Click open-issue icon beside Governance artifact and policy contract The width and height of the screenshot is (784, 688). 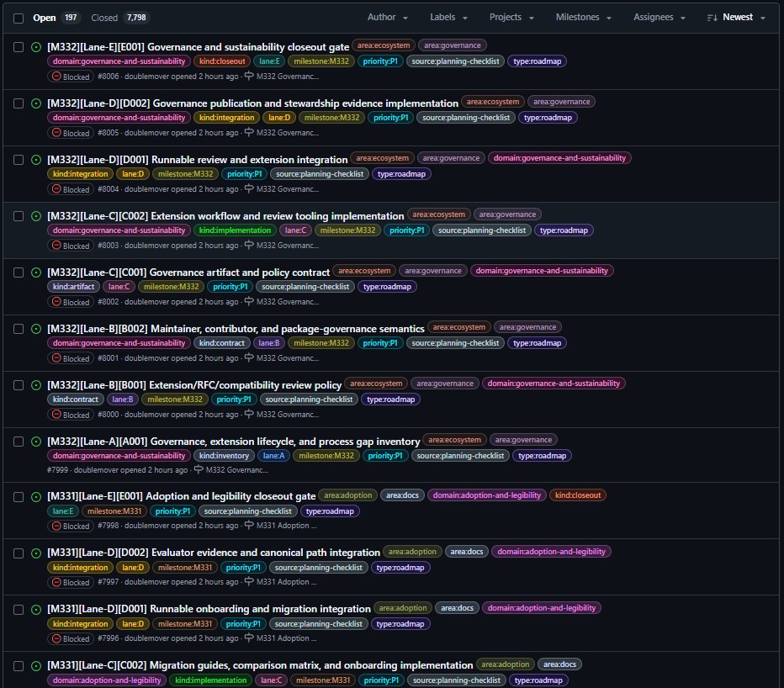click(x=36, y=273)
